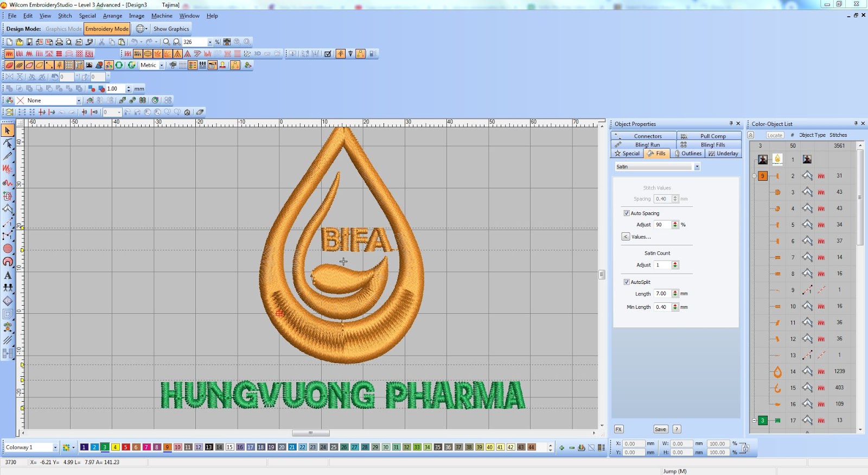Viewport: 868px width, 475px height.
Task: Pin the Object Properties panel
Action: (x=731, y=124)
